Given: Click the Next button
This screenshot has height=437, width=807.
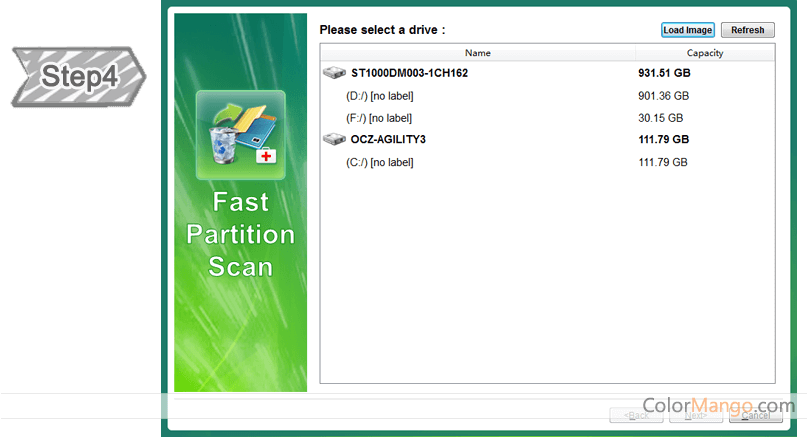Looking at the screenshot, I should [x=696, y=414].
